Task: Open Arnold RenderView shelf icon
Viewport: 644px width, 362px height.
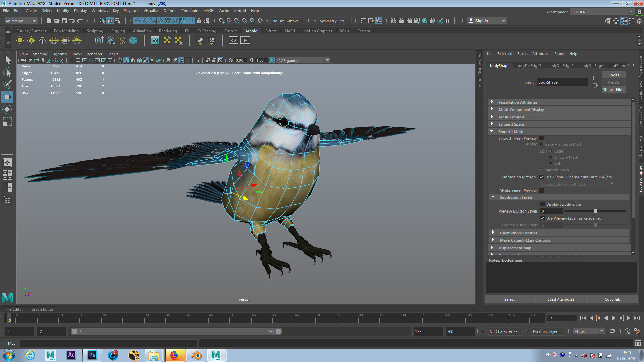Action: tap(234, 41)
